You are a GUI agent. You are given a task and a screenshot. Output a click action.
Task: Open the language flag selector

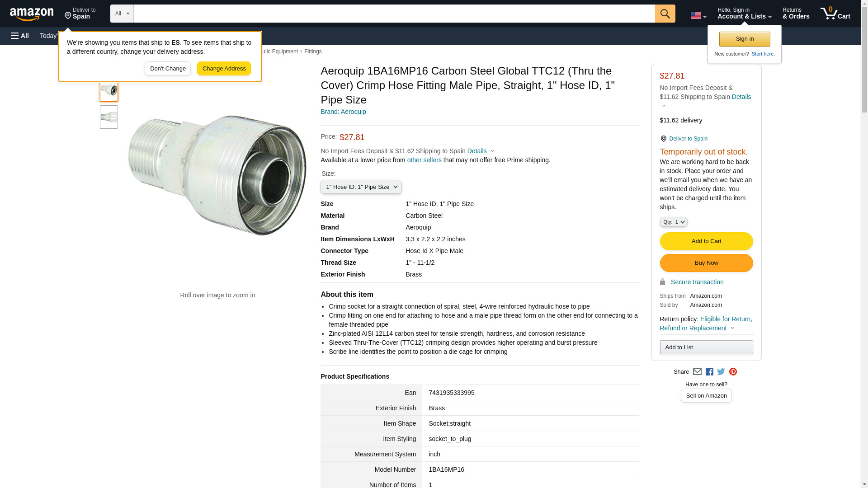(698, 15)
